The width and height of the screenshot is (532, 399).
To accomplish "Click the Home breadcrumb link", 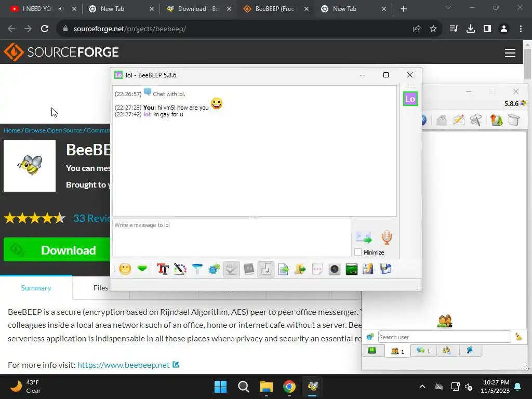I will tap(11, 130).
